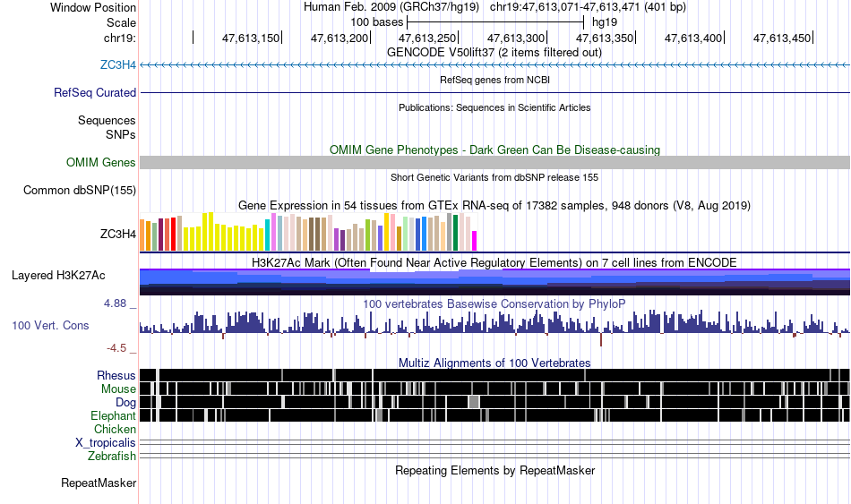The height and width of the screenshot is (504, 851).
Task: Click Multiz Alignments of 100 Vertebrates title
Action: click(494, 363)
